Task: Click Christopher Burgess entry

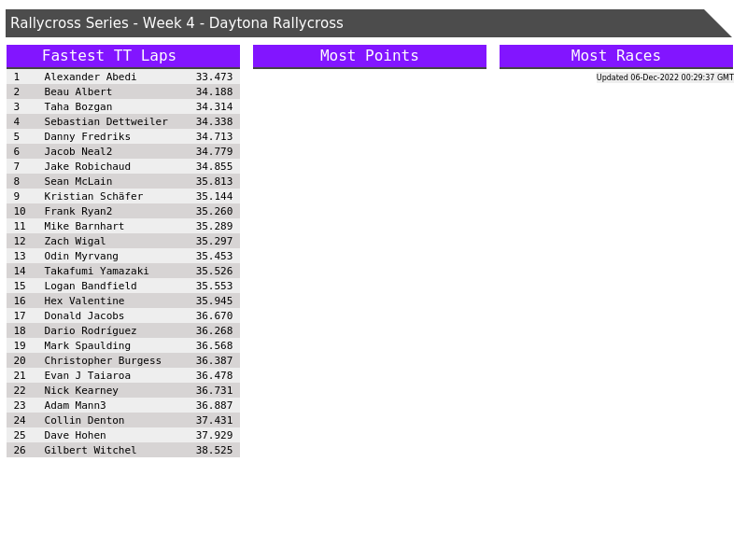Action: [103, 360]
